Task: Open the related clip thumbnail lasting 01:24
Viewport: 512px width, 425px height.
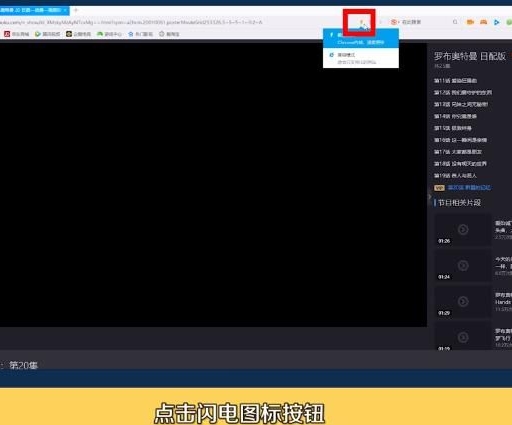Action: [463, 266]
